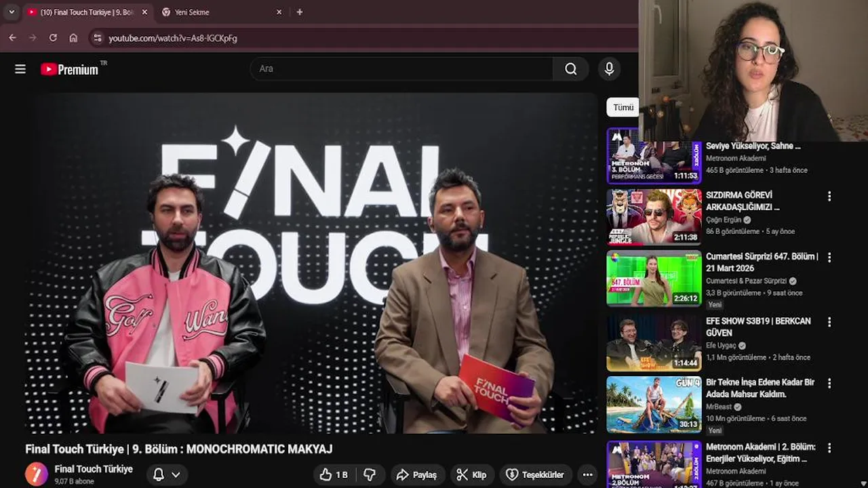The width and height of the screenshot is (868, 488).
Task: Visit Çağrı Ergün channel name
Action: coord(724,220)
